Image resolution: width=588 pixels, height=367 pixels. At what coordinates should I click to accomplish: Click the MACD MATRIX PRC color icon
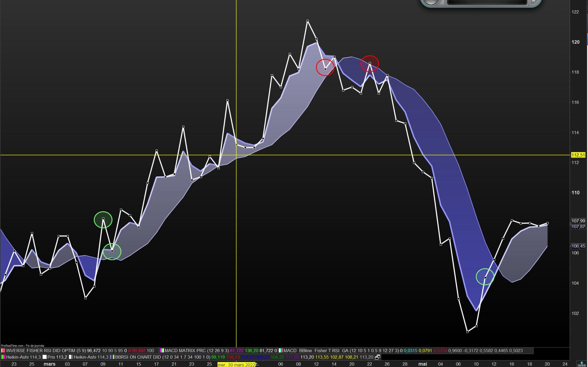162,351
